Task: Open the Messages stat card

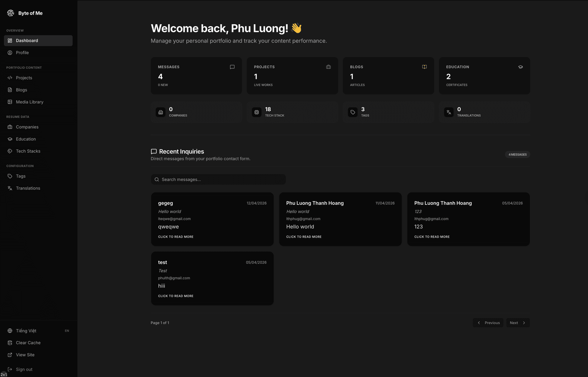Action: tap(196, 76)
